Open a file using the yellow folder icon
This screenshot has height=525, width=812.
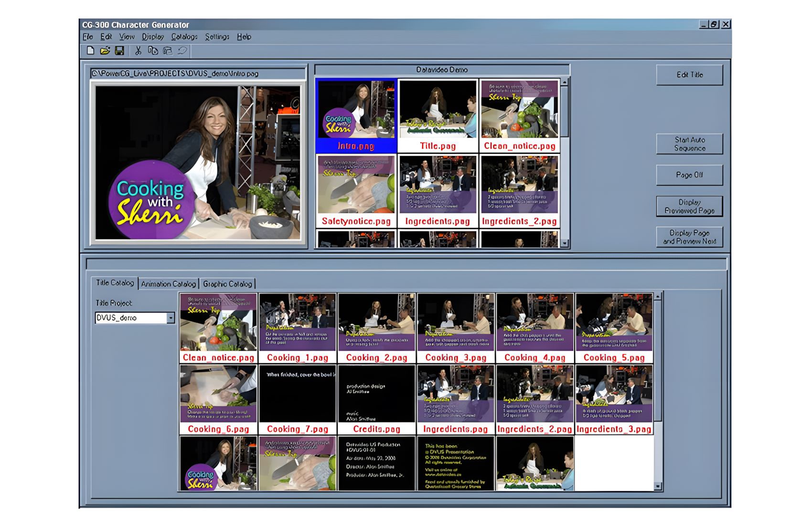coord(105,51)
